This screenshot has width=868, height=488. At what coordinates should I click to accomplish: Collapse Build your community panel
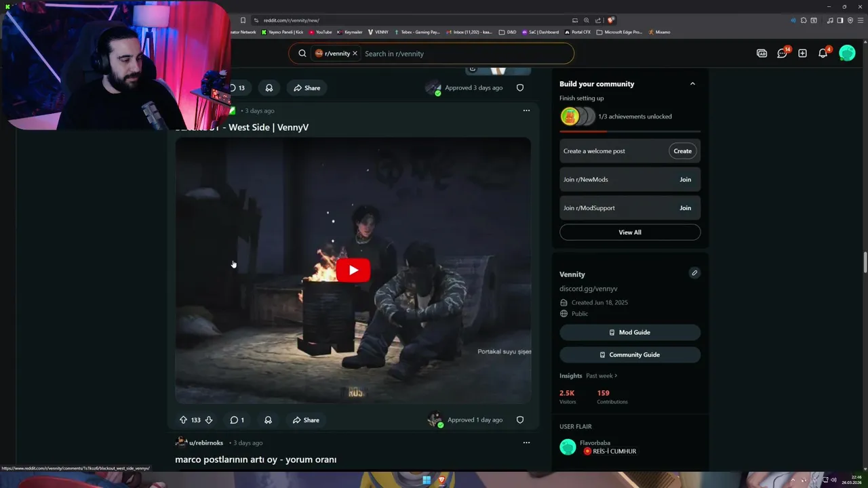(692, 84)
